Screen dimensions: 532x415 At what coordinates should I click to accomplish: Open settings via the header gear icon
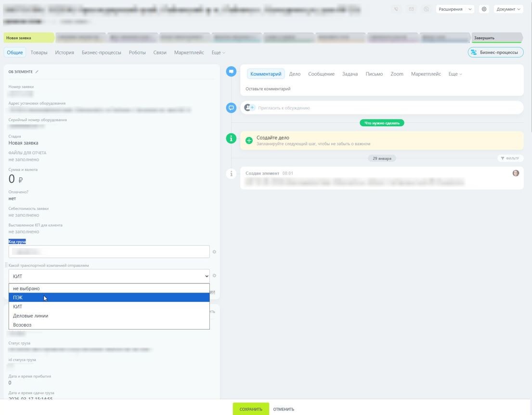tap(484, 9)
